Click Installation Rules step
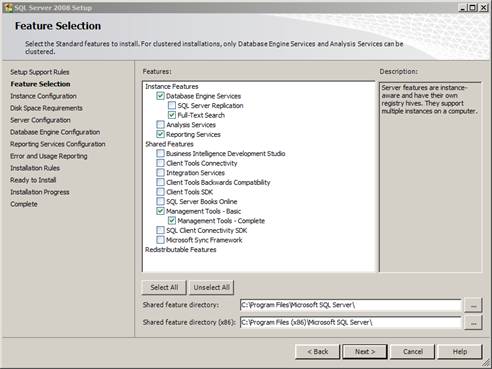The height and width of the screenshot is (369, 492). [35, 168]
